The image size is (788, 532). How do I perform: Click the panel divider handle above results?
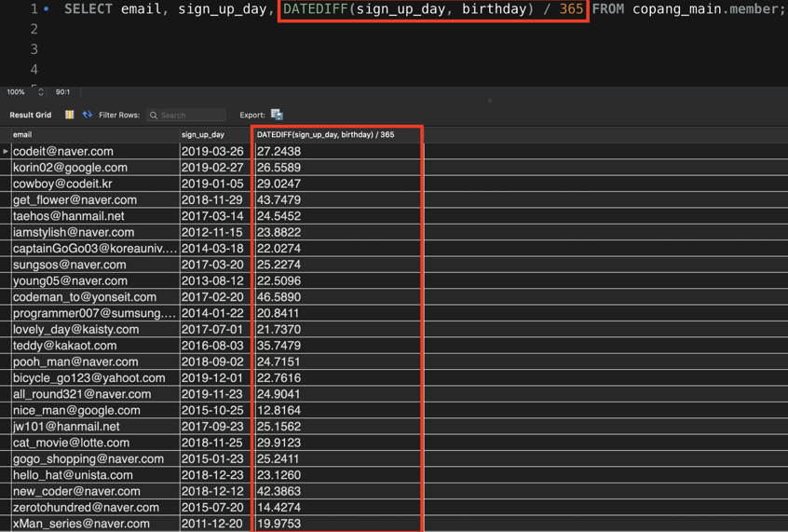(490, 101)
